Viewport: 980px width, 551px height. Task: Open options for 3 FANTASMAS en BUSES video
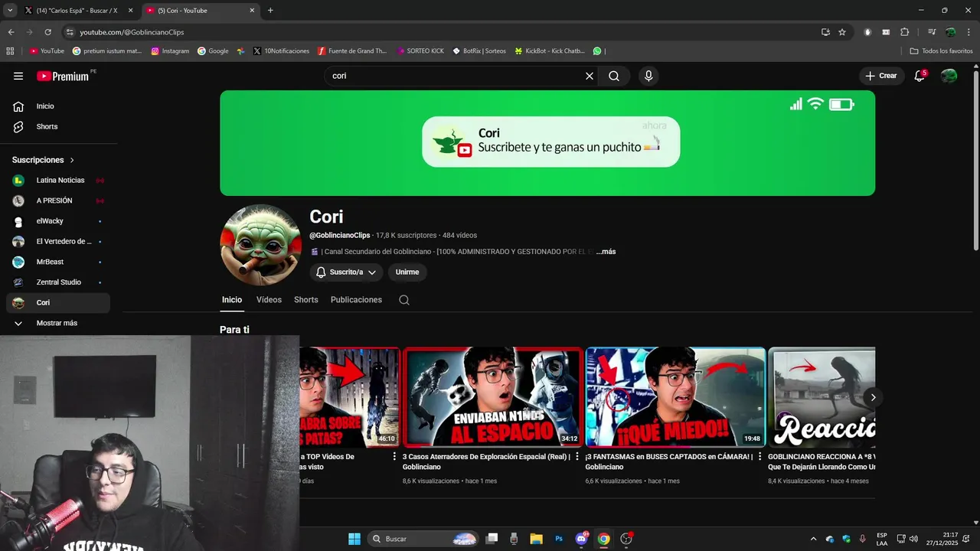[x=759, y=456]
